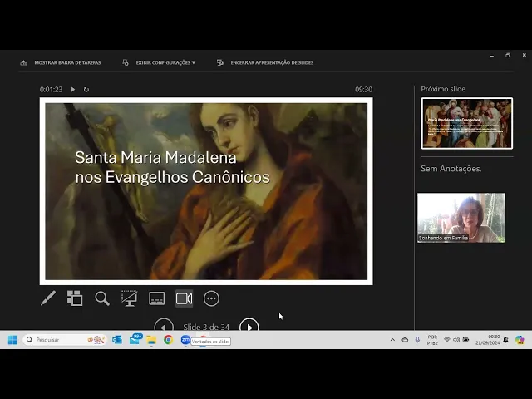
Task: Toggle the camera feed button
Action: tap(185, 298)
